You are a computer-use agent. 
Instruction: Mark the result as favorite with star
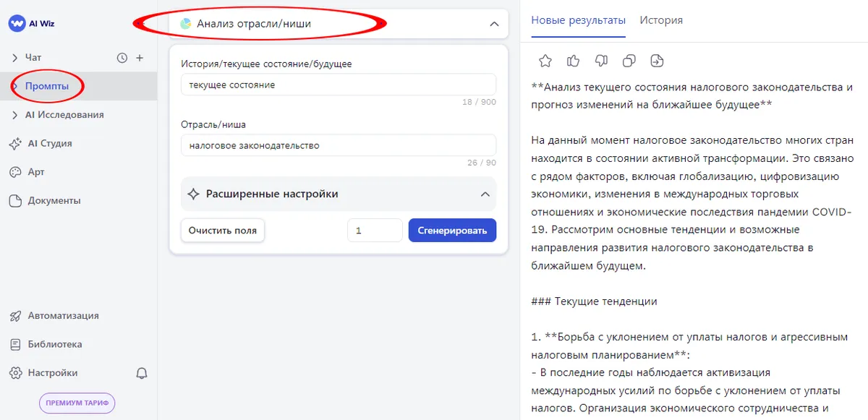point(545,61)
